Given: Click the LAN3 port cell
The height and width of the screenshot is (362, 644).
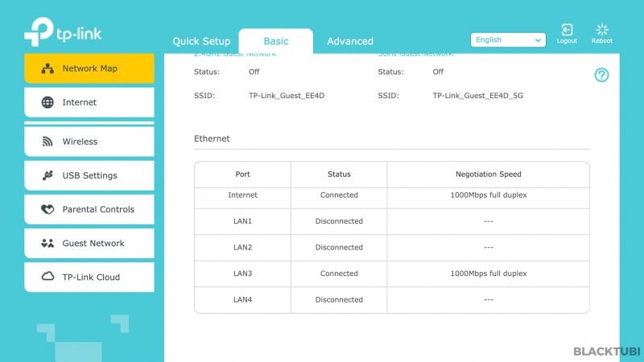Looking at the screenshot, I should 243,274.
